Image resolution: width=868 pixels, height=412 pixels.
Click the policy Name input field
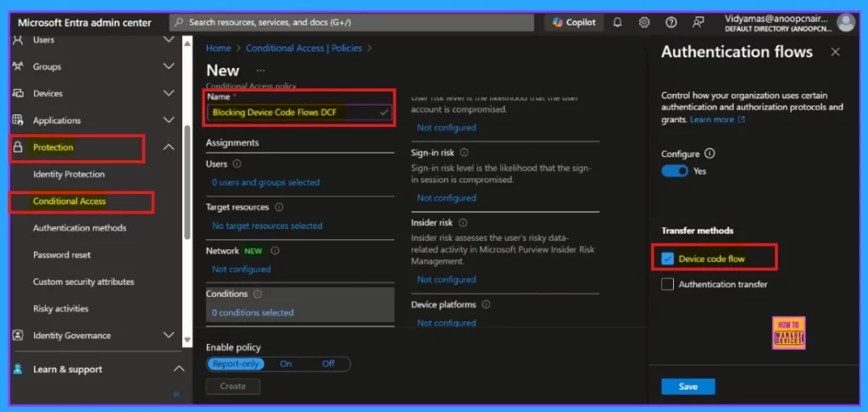[299, 113]
